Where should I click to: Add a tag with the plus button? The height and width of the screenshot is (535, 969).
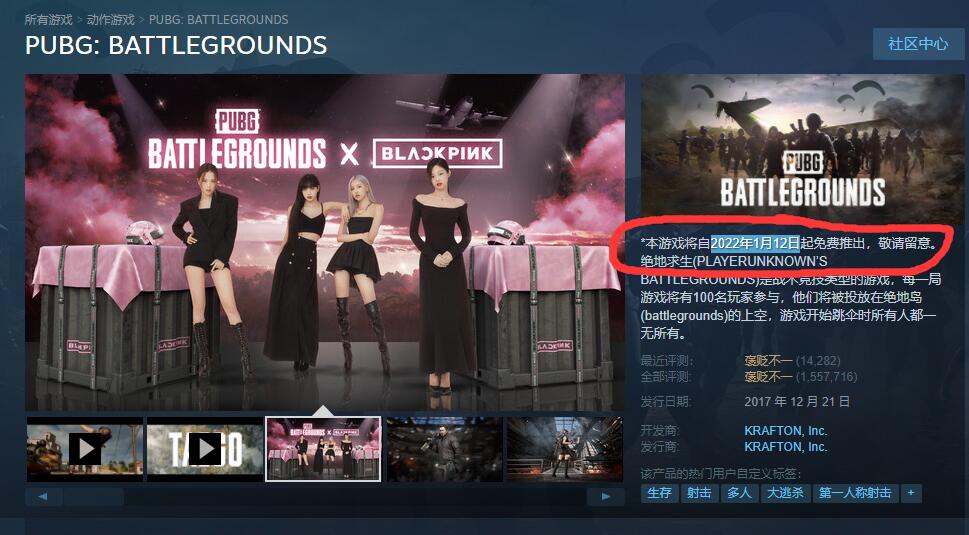pyautogui.click(x=911, y=493)
